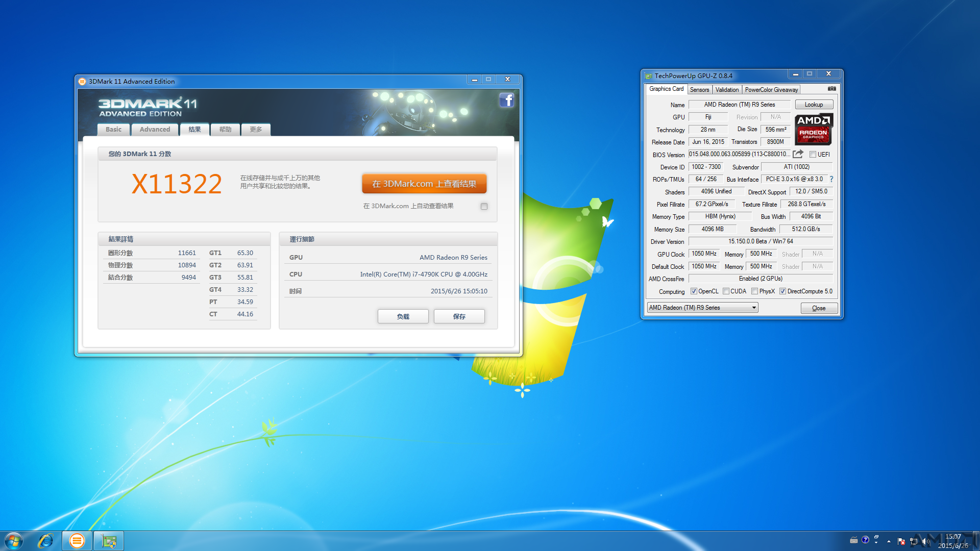Screen dimensions: 980x551
Task: Click the GPU-Z screenshot camera icon
Action: 831,89
